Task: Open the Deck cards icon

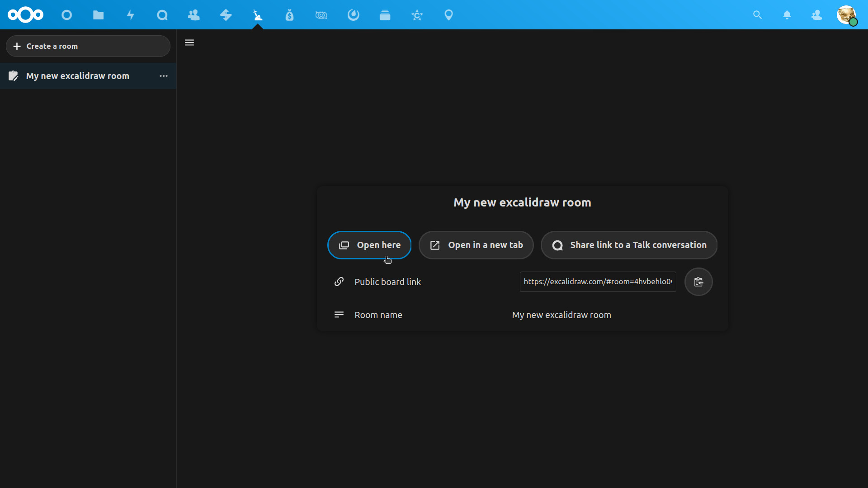Action: (385, 15)
